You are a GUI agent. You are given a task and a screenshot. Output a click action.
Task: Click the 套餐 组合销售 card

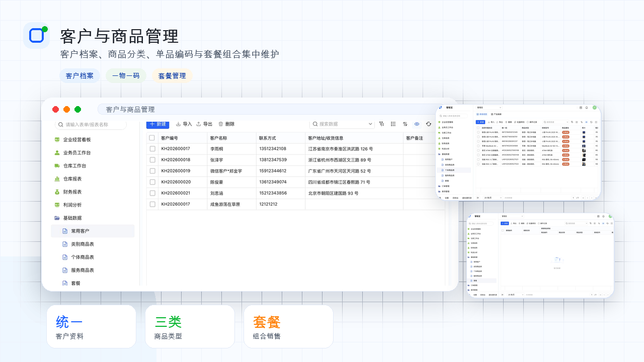pos(288,326)
